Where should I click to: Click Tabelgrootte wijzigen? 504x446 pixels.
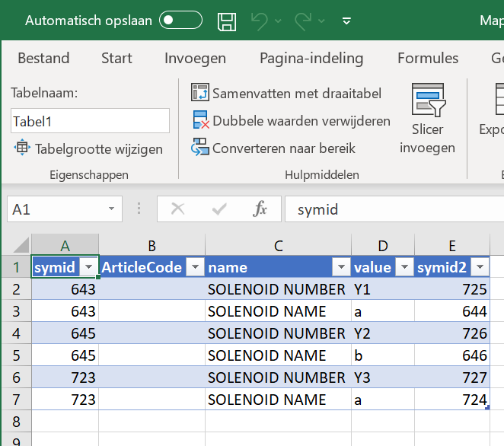click(98, 148)
